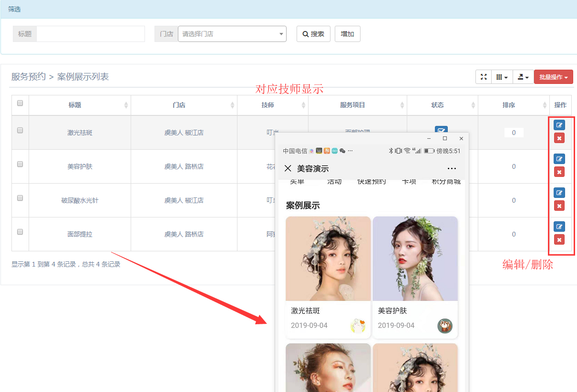Image resolution: width=577 pixels, height=392 pixels.
Task: Open the three-dots menu in 美容演示
Action: [x=452, y=168]
